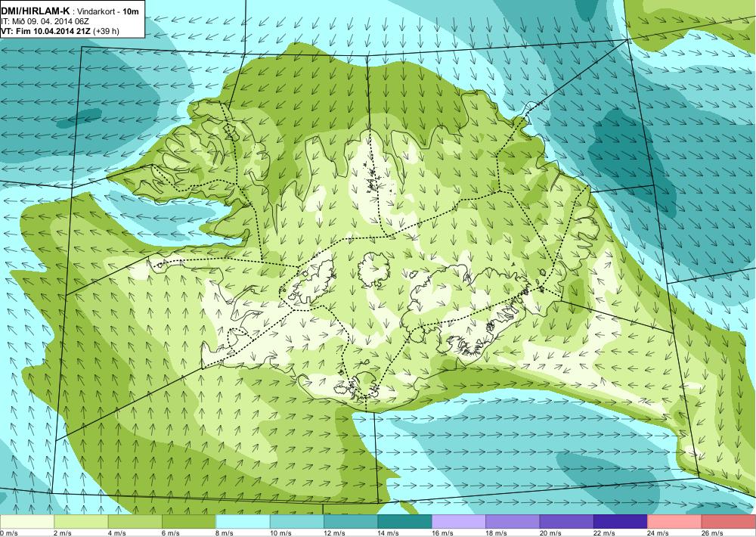756x537 pixels.
Task: Click the 0 m/s legend label
Action: pyautogui.click(x=8, y=532)
